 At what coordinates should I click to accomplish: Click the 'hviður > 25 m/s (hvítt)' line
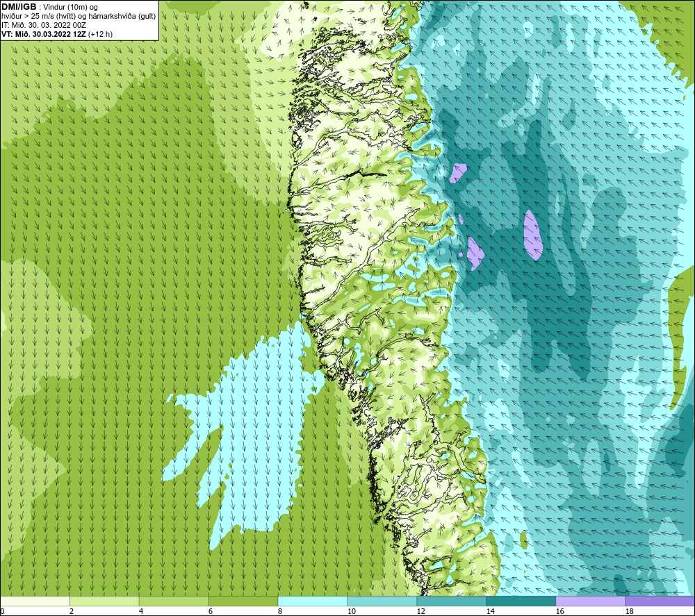point(79,17)
